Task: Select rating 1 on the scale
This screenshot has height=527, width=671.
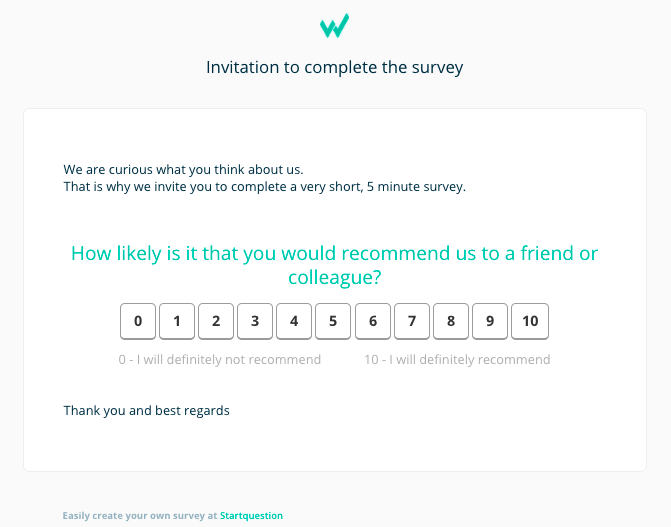Action: (x=177, y=321)
